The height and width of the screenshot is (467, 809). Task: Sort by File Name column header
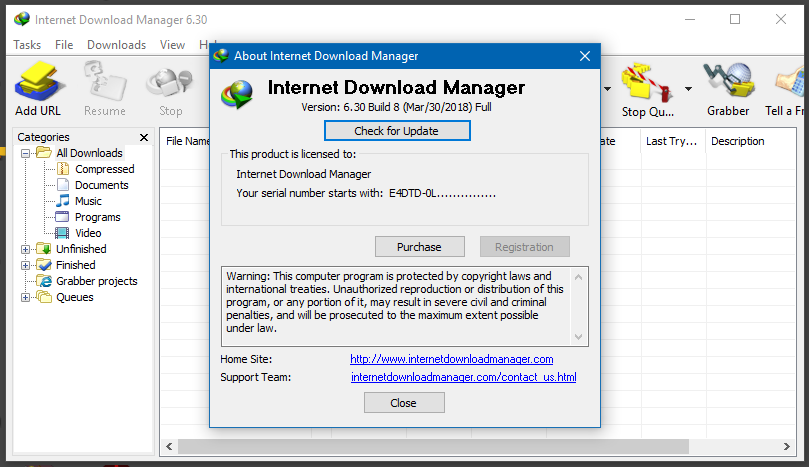[187, 141]
